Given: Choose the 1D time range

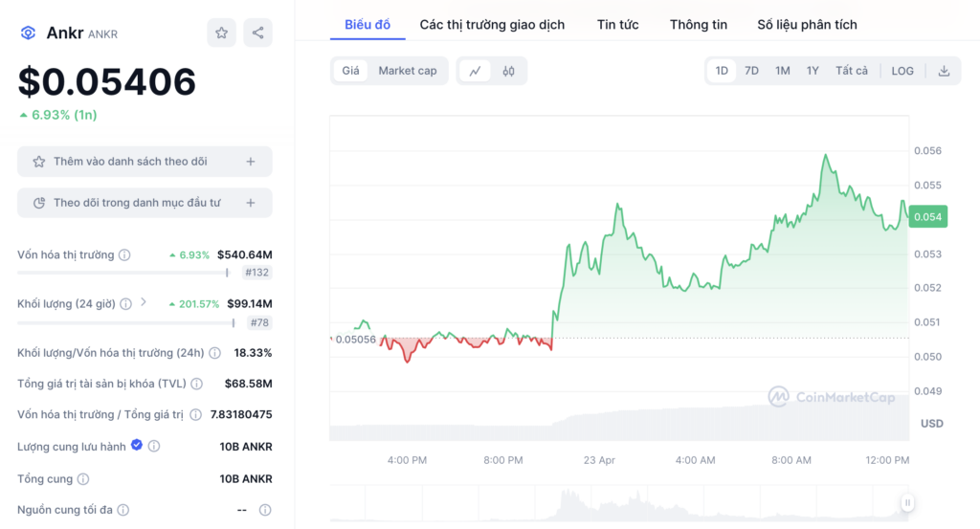Looking at the screenshot, I should coord(722,71).
